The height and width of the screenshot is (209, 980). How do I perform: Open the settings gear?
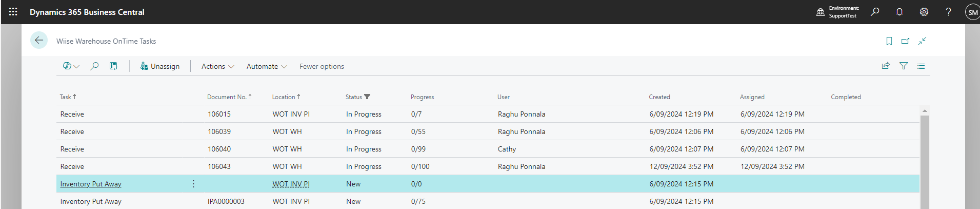pos(924,12)
